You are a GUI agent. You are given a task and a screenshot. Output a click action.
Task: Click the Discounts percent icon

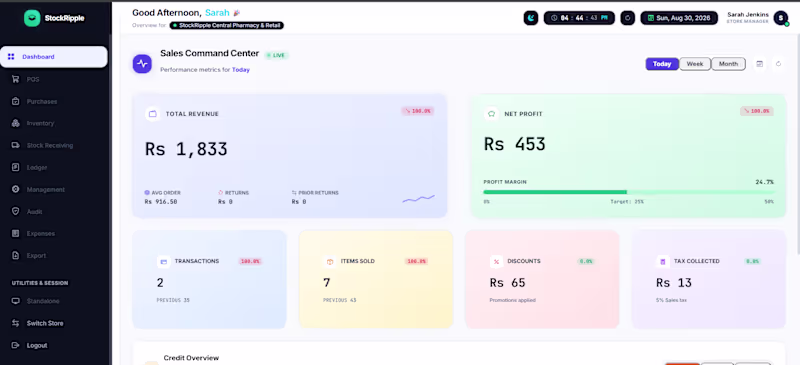(x=496, y=261)
